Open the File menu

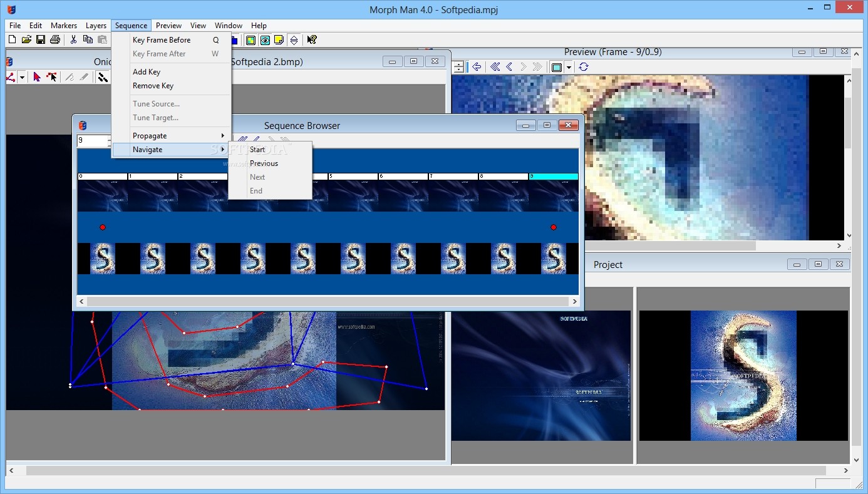tap(15, 26)
